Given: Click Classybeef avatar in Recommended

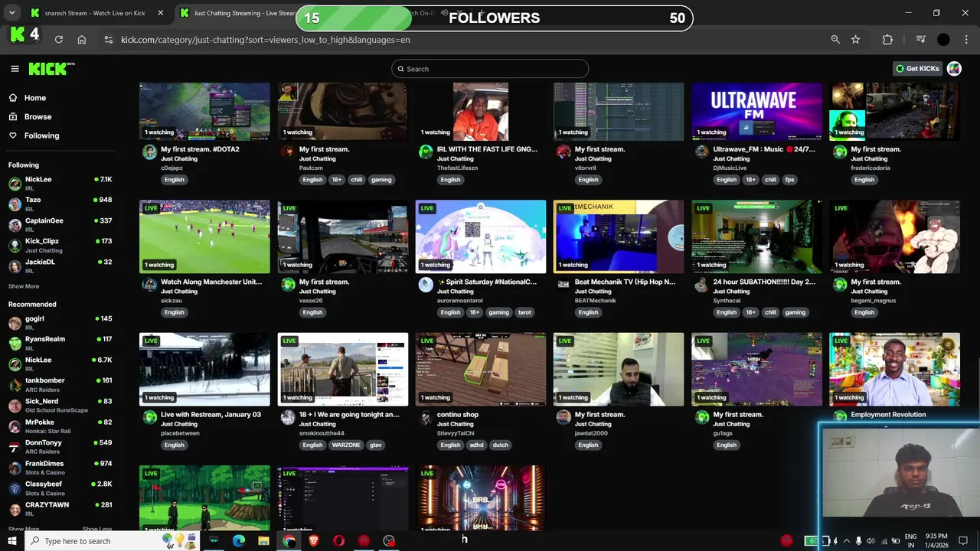Looking at the screenshot, I should coord(15,488).
